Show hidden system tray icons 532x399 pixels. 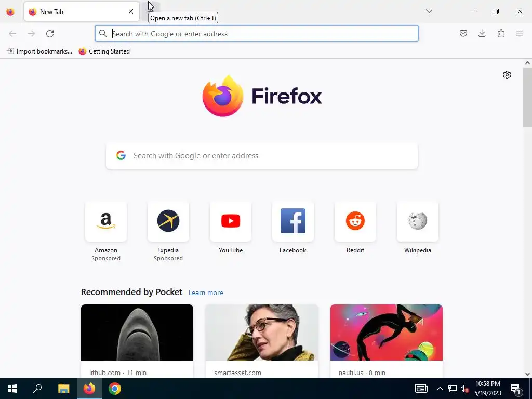pos(440,389)
